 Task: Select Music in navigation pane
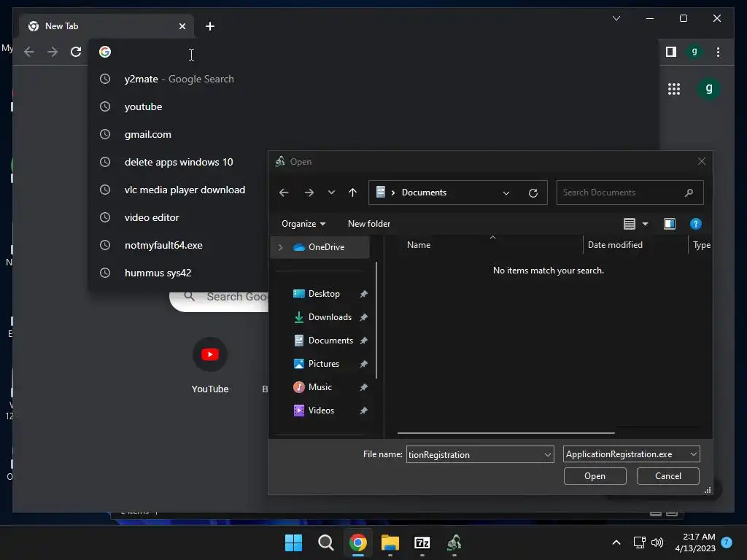click(x=320, y=387)
